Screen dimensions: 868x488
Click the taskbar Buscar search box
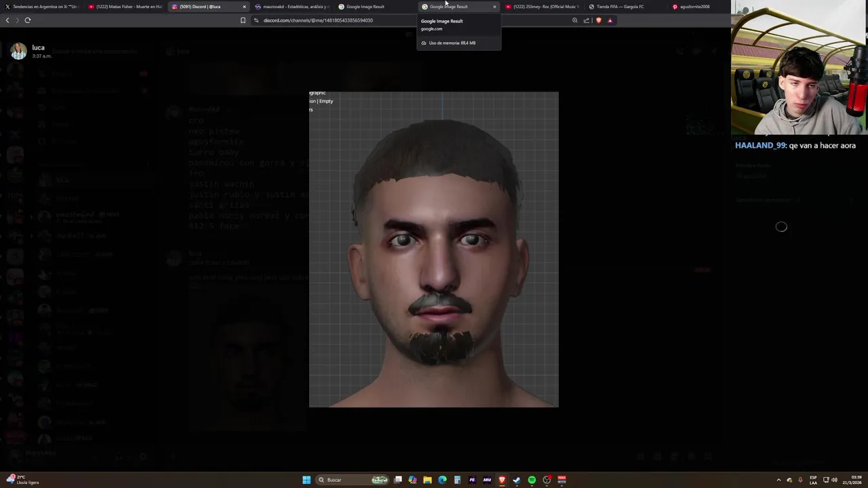point(353,480)
